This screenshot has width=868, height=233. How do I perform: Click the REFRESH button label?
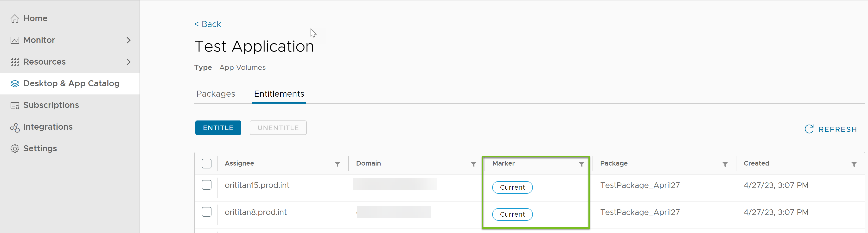838,129
